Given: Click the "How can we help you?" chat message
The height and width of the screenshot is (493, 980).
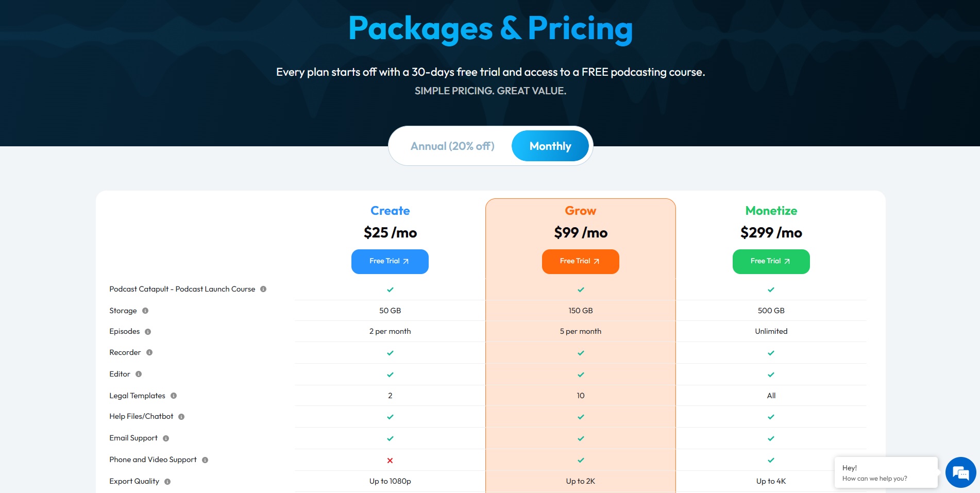Looking at the screenshot, I should point(874,479).
